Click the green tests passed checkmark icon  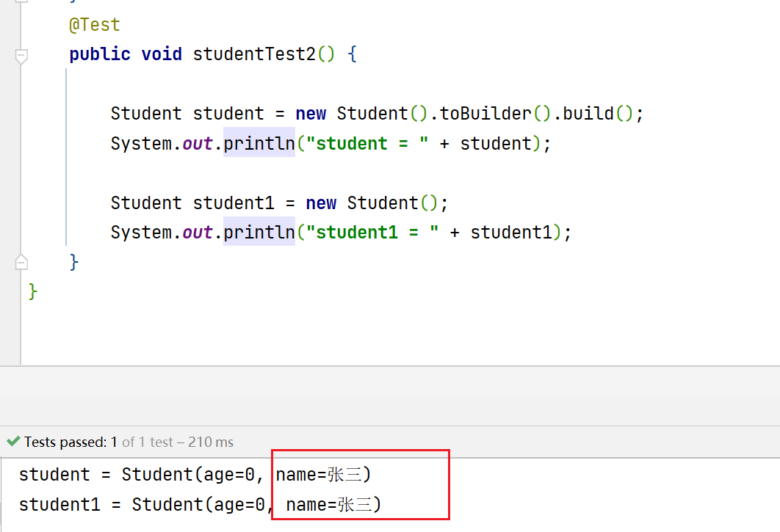[12, 442]
